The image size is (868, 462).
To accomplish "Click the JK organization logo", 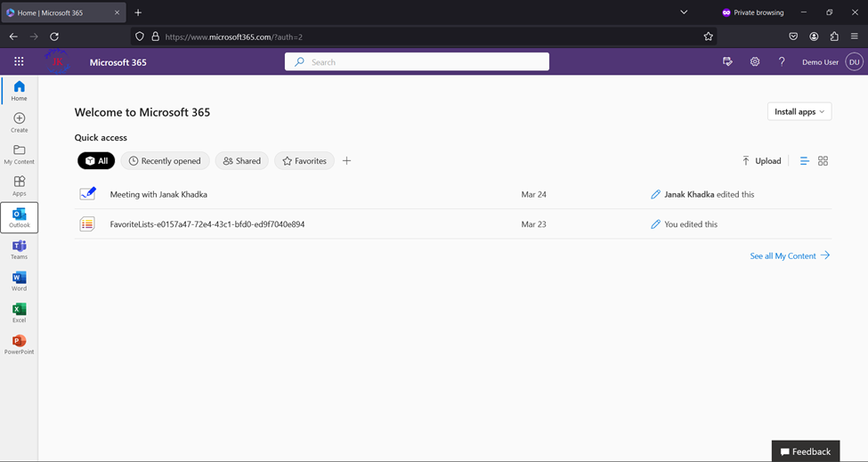I will (x=57, y=61).
